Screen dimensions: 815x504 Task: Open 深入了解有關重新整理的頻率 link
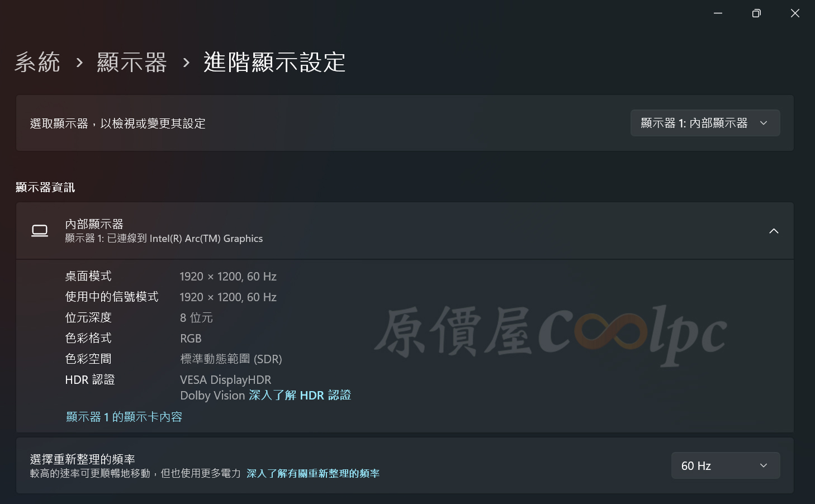(312, 473)
